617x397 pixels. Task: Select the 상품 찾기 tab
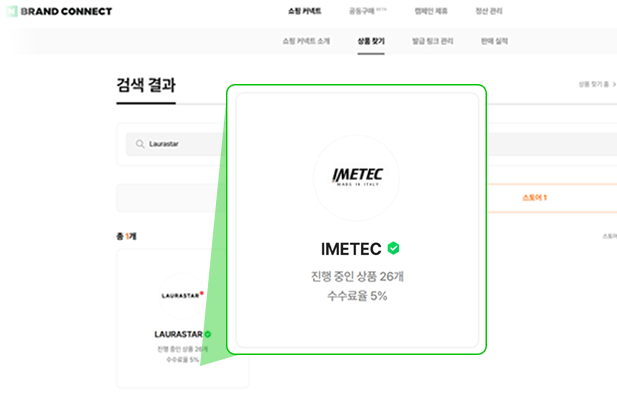[371, 41]
